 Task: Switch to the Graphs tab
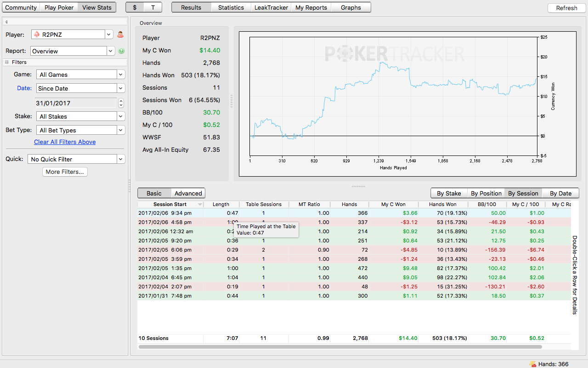coord(351,7)
